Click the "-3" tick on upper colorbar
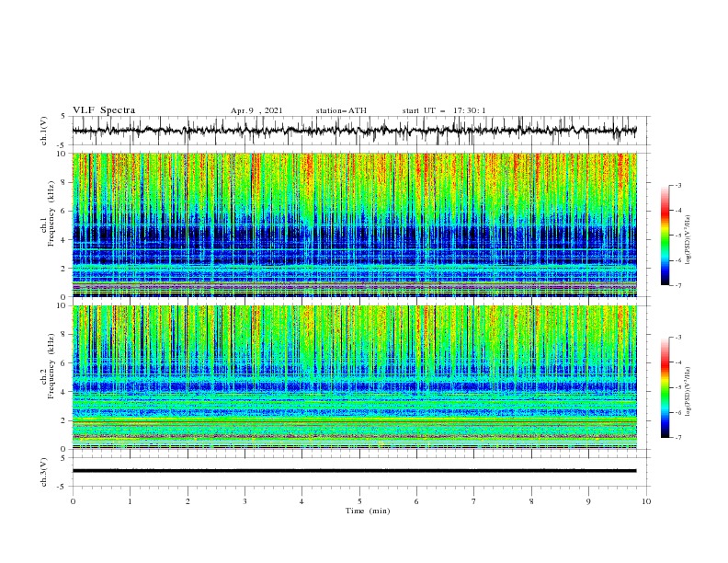The width and height of the screenshot is (728, 563). [677, 185]
